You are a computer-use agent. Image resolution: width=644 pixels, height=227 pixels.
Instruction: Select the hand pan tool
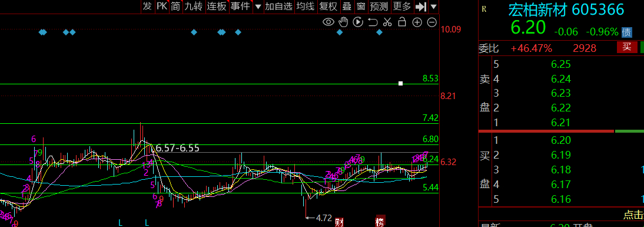pos(343,22)
